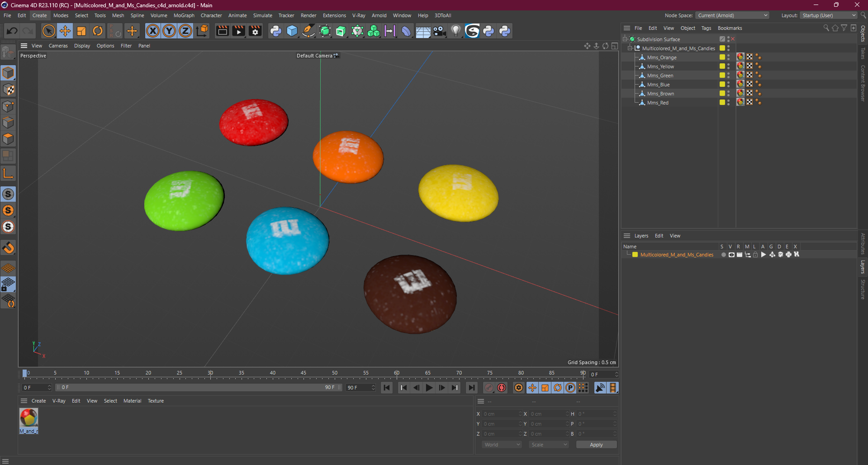
Task: Go to start of animation
Action: [x=387, y=388]
